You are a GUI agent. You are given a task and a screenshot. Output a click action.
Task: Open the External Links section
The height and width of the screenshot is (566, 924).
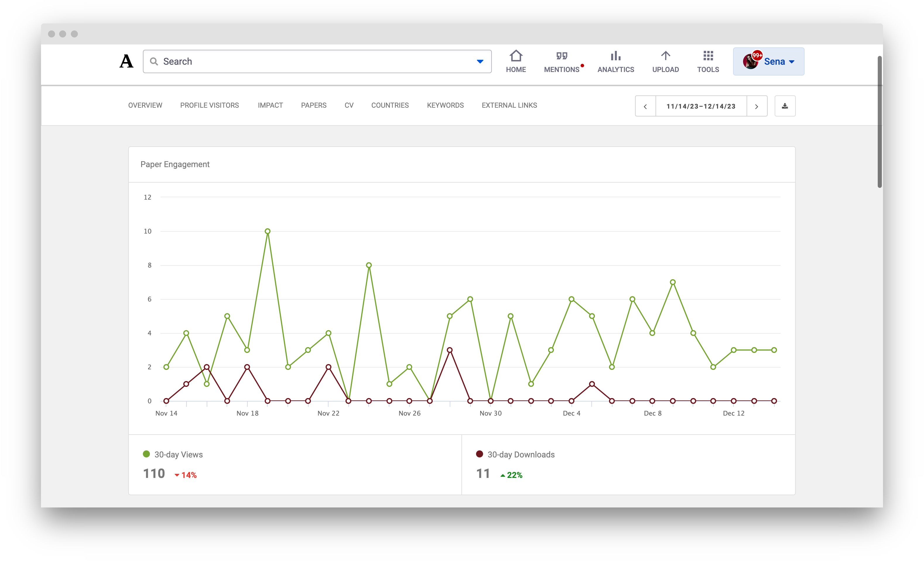point(509,105)
